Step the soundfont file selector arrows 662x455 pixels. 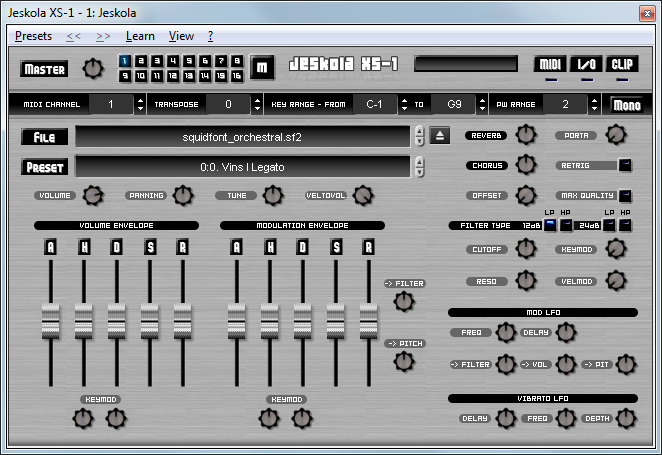click(x=419, y=136)
